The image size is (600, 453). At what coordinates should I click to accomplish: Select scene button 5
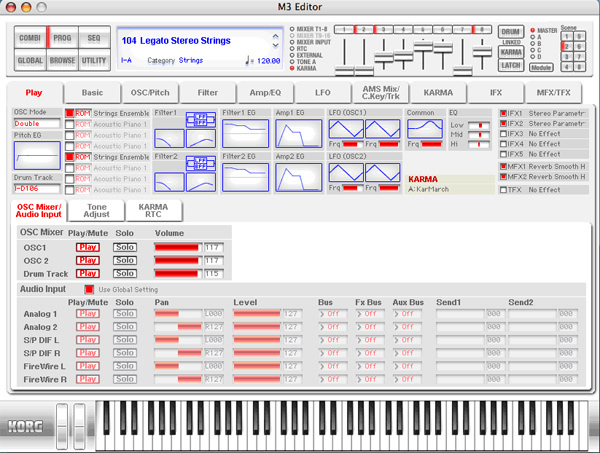579,37
